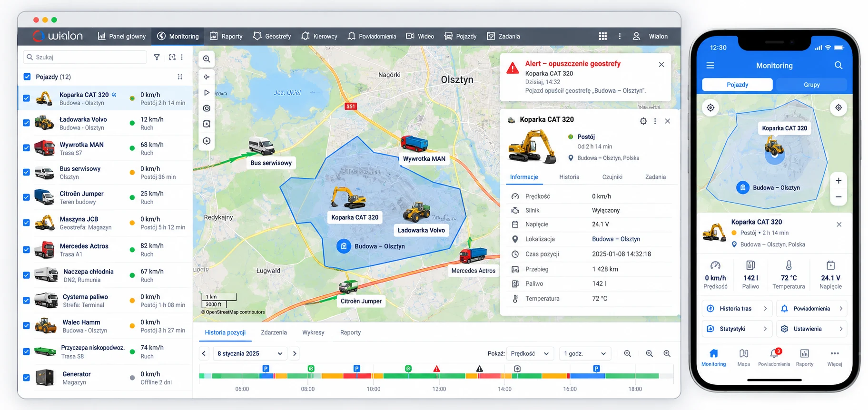868x410 pixels.
Task: Open hamburger menu in mobile app
Action: 710,66
